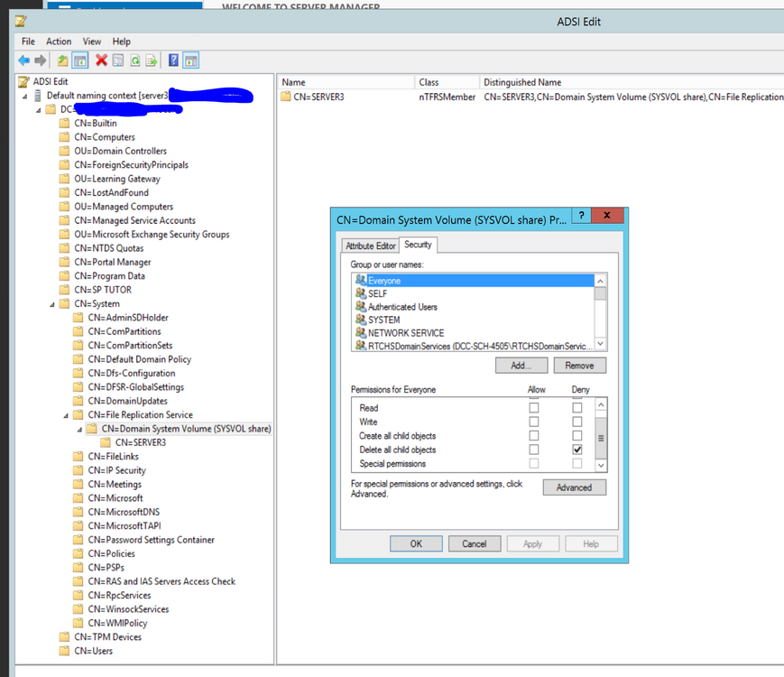
Task: Uncheck Deny for Delete all child objects
Action: point(577,450)
